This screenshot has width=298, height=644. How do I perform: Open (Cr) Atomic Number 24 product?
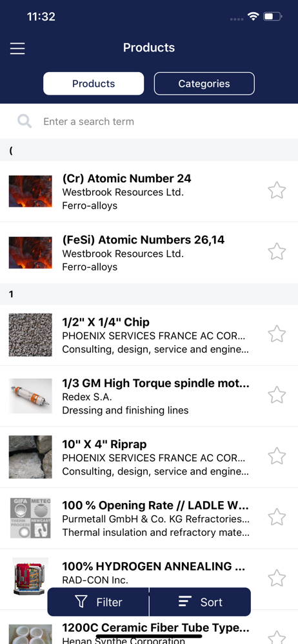tap(149, 191)
